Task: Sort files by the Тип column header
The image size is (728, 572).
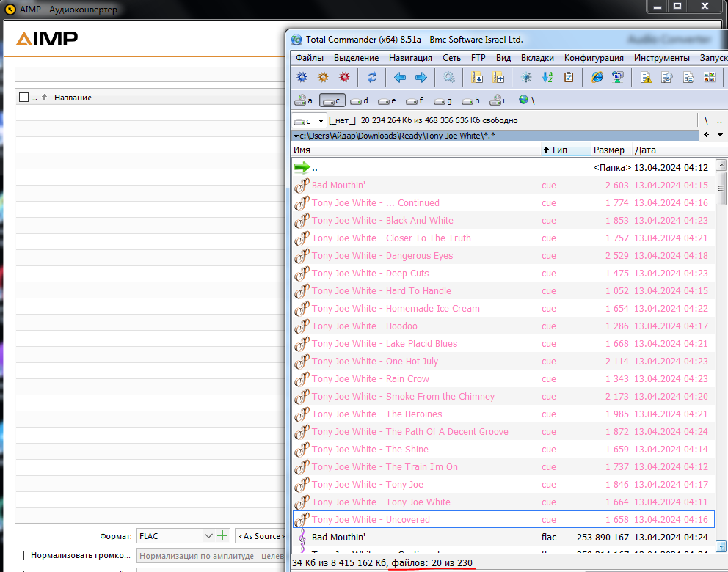Action: coord(566,150)
